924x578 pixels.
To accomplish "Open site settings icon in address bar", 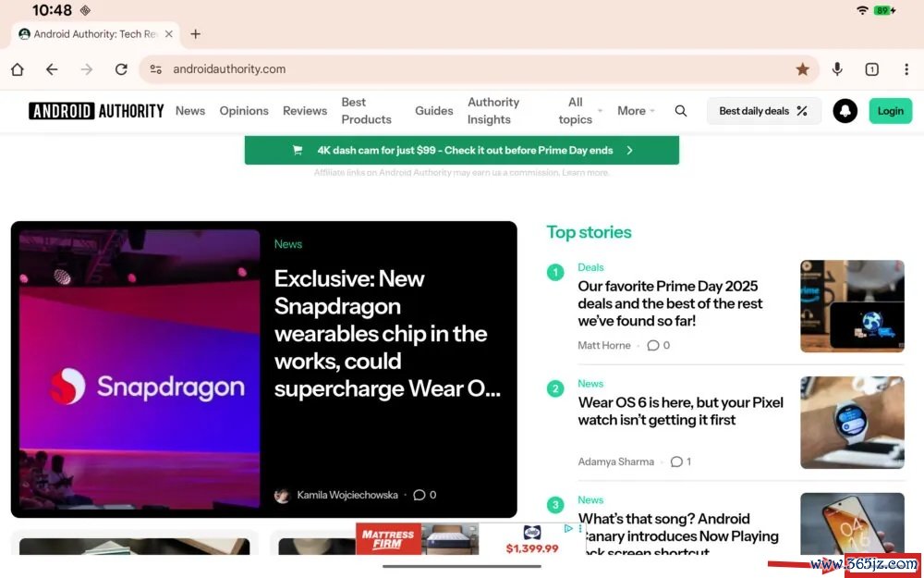I will [x=155, y=69].
